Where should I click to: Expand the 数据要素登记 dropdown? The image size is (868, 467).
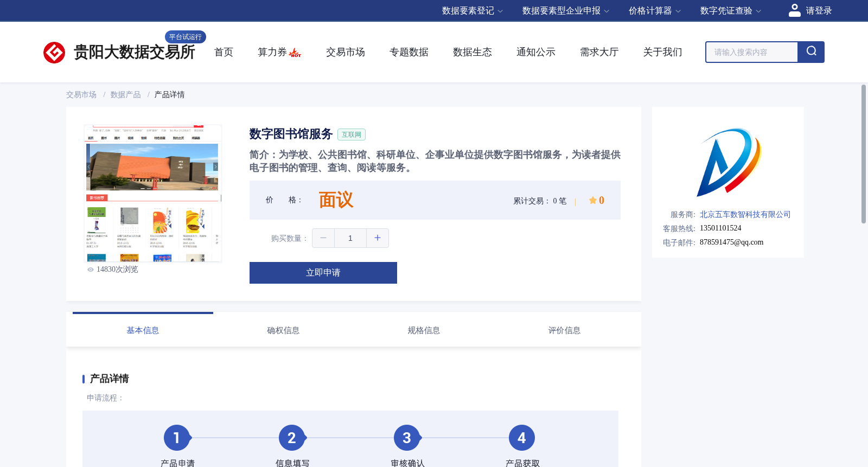(473, 11)
